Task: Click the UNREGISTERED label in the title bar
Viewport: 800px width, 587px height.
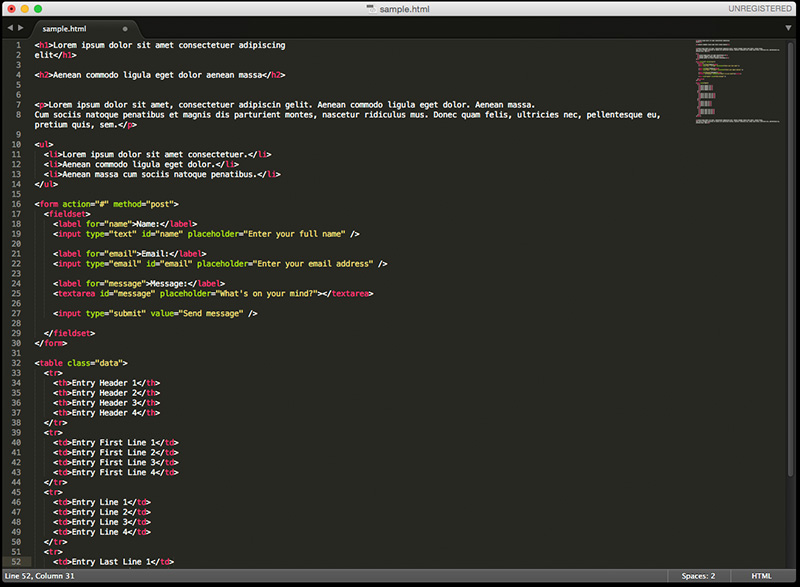Action: 760,9
